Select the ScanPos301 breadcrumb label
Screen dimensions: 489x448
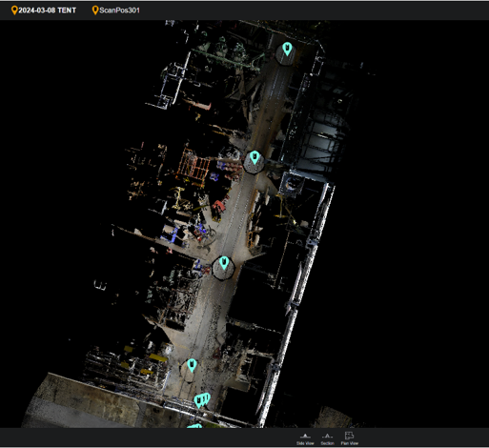tap(119, 10)
